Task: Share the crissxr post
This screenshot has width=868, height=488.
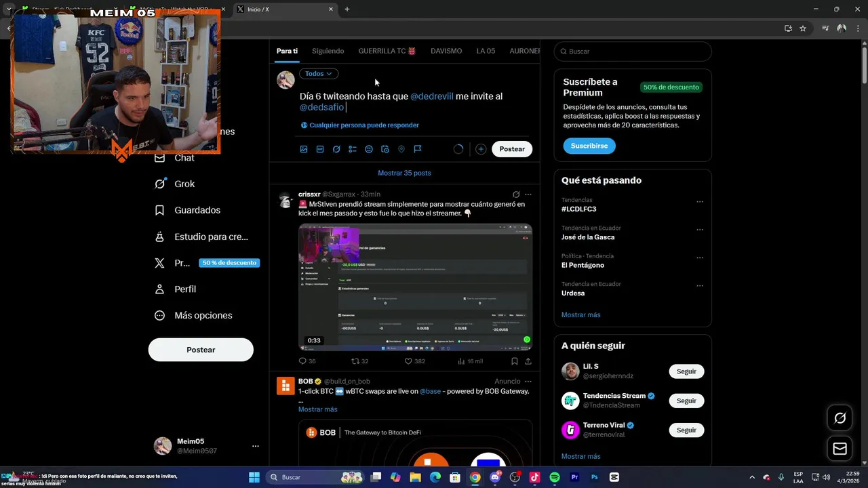Action: coord(528,361)
